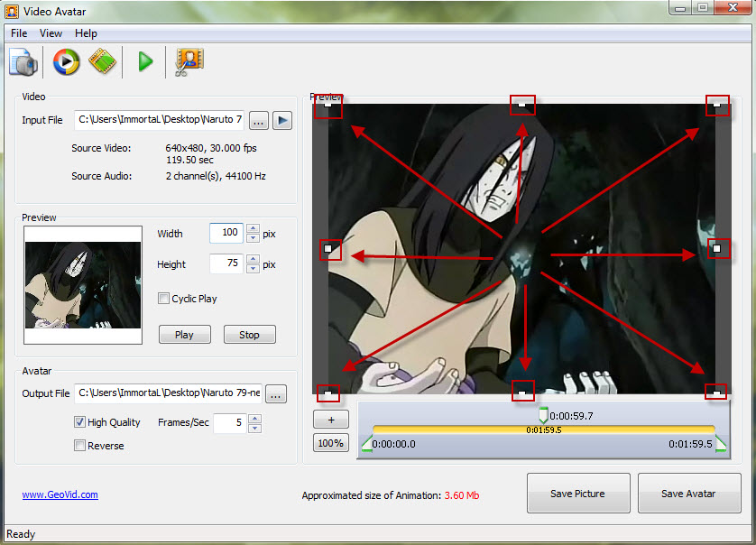Browse for the output file
Image resolution: width=756 pixels, height=545 pixels.
pos(276,394)
